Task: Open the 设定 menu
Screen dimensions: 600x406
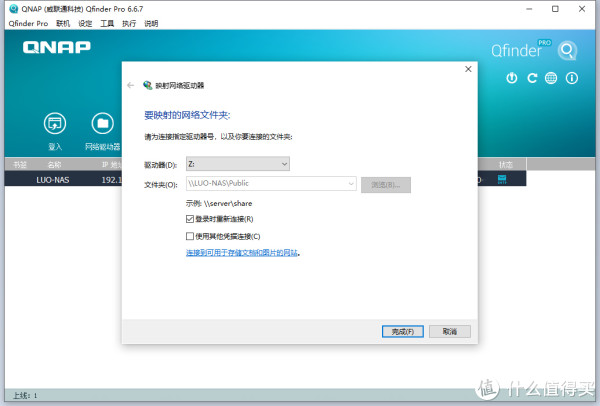Action: 85,22
